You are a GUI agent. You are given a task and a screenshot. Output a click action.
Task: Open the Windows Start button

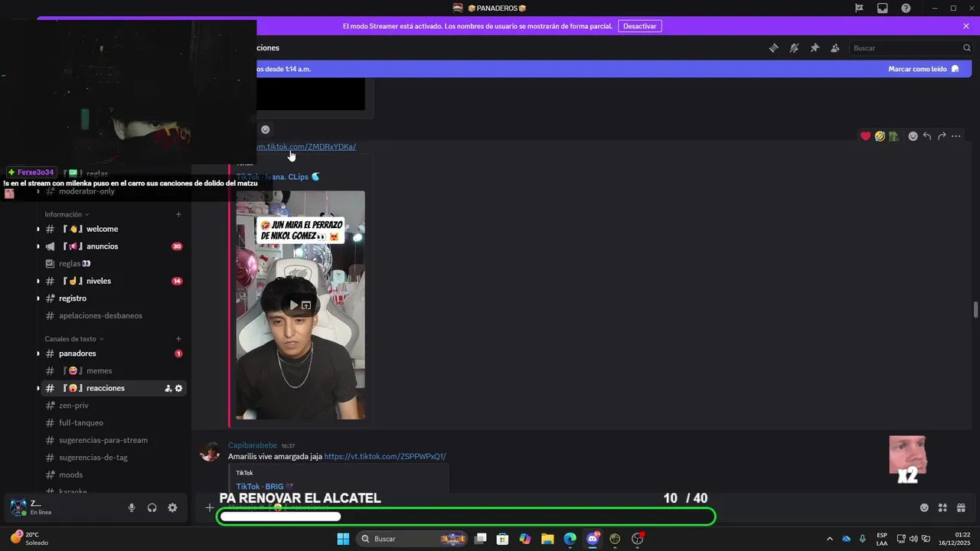tap(343, 539)
